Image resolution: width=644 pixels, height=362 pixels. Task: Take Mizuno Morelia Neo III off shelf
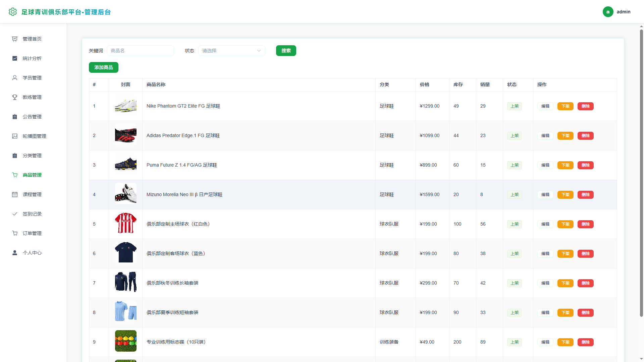tap(566, 195)
